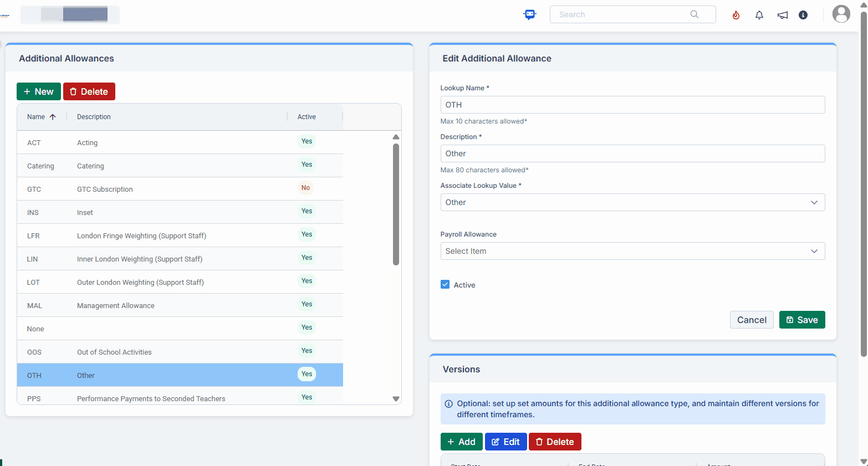The height and width of the screenshot is (466, 868).
Task: Open the announcements megaphone icon
Action: point(783,15)
